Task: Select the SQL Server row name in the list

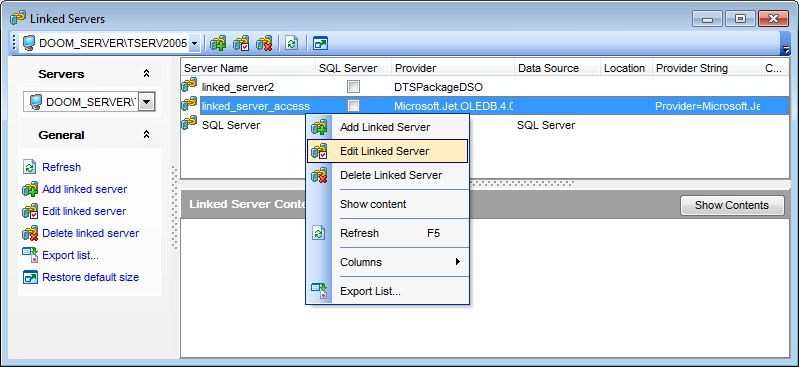Action: coord(231,125)
